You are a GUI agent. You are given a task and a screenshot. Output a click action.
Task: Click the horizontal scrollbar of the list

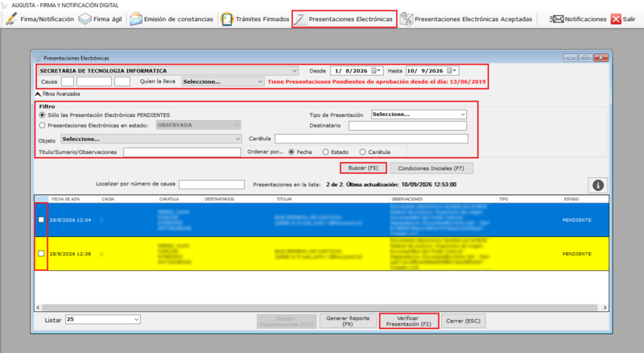[319, 307]
